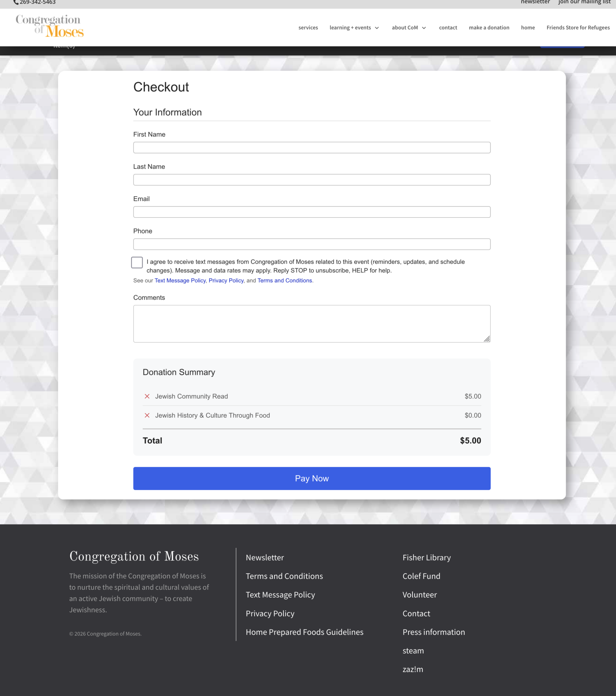This screenshot has height=696, width=616.
Task: Focus the First Name field
Action: tap(312, 147)
